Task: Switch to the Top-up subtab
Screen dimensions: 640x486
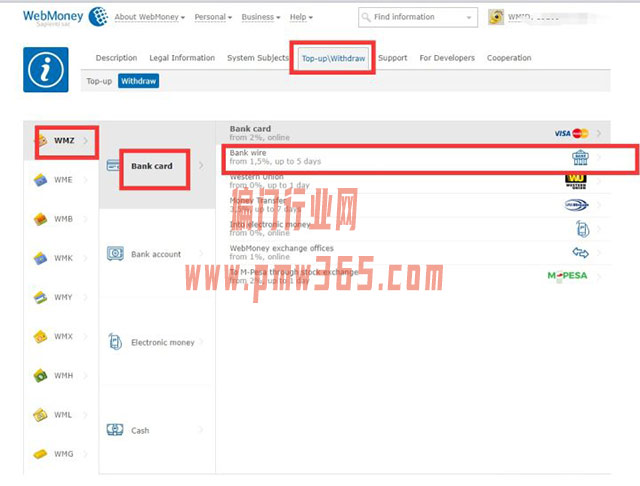Action: pyautogui.click(x=99, y=81)
